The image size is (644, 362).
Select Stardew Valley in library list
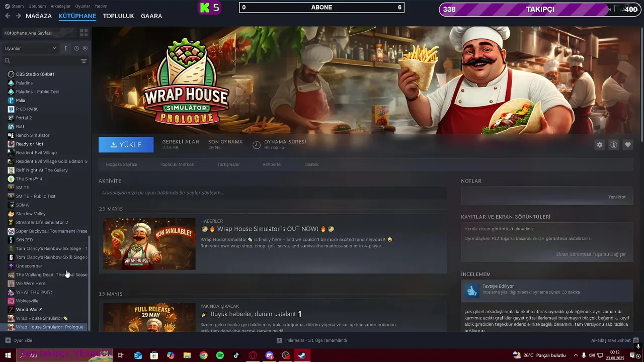(x=31, y=214)
